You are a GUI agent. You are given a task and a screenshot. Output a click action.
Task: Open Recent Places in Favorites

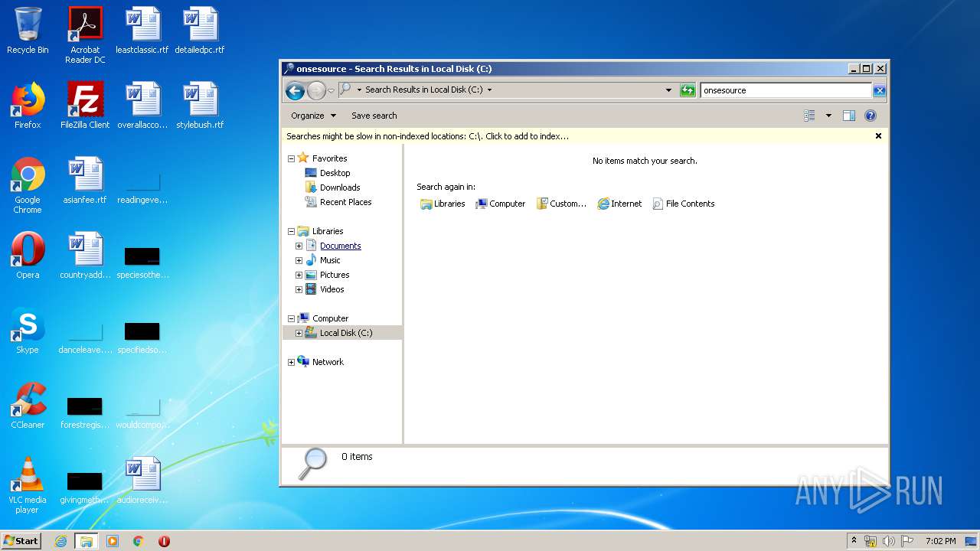338,202
